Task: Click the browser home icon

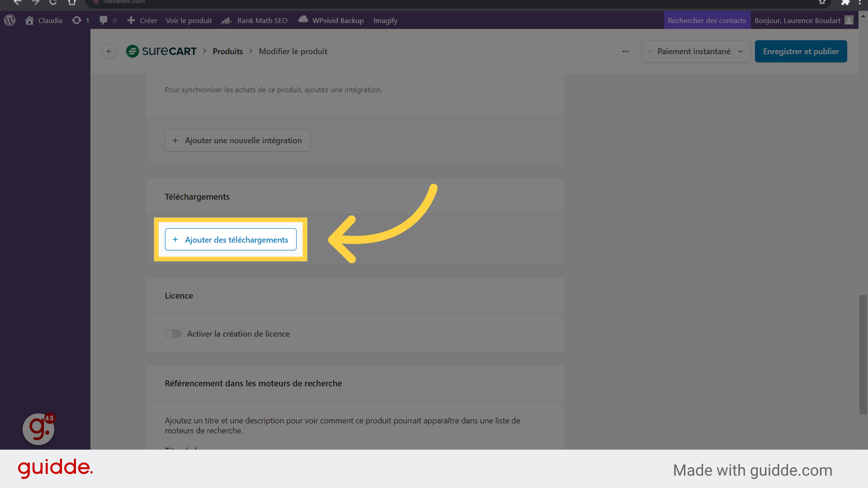Action: click(72, 2)
